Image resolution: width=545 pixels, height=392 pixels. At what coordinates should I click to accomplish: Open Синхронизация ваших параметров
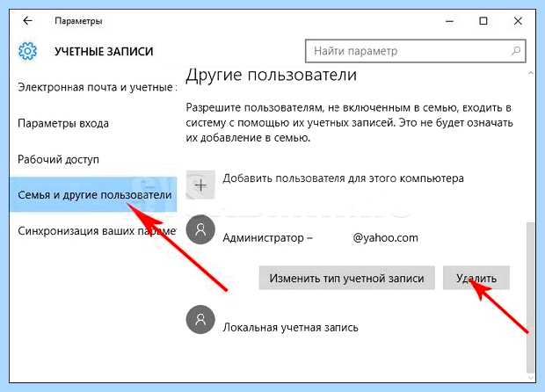[x=97, y=231]
